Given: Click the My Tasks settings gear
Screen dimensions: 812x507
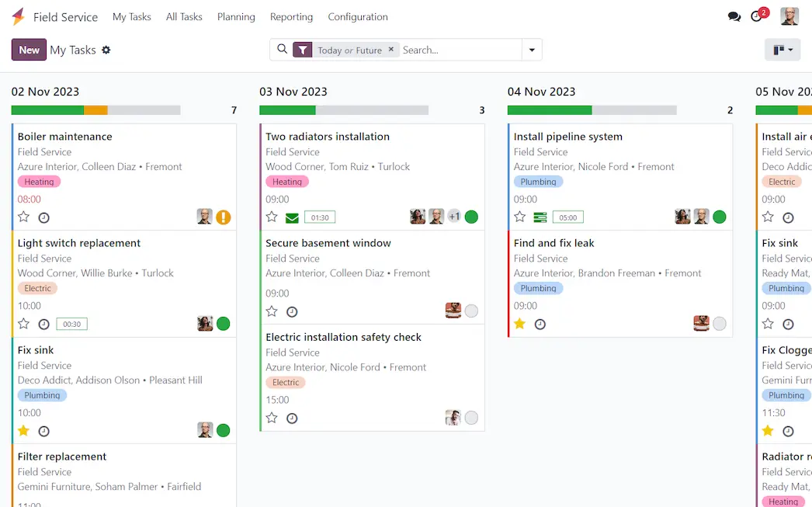Looking at the screenshot, I should (x=106, y=50).
